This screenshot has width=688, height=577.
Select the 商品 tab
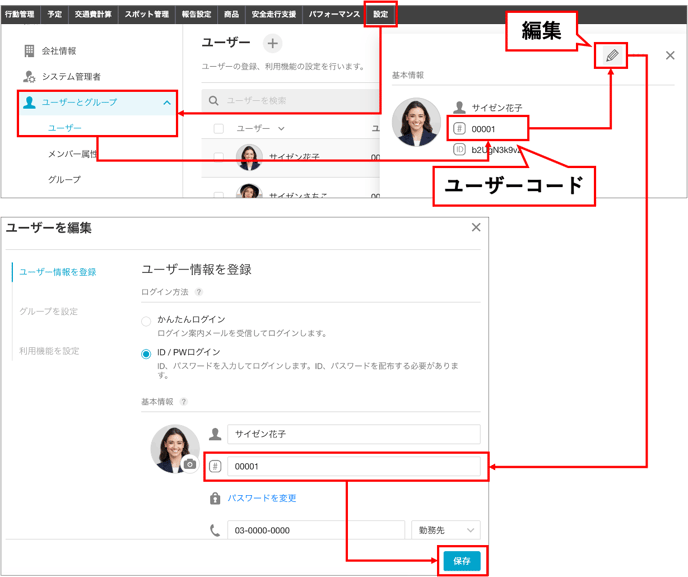(x=231, y=14)
